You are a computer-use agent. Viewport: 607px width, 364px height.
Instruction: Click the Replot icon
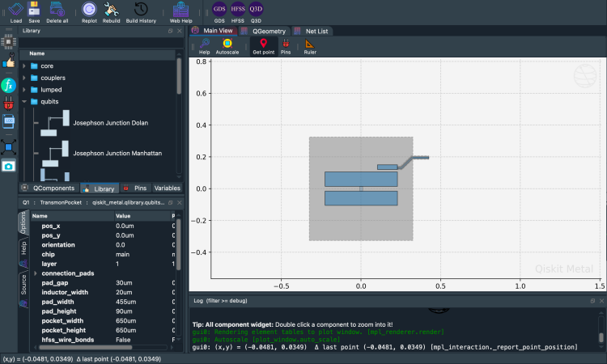point(89,12)
